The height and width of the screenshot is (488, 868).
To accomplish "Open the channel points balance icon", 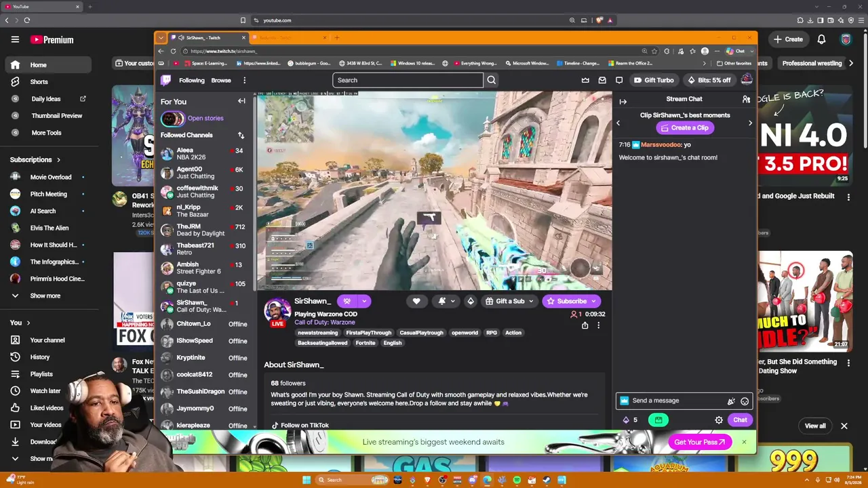I will click(x=630, y=420).
